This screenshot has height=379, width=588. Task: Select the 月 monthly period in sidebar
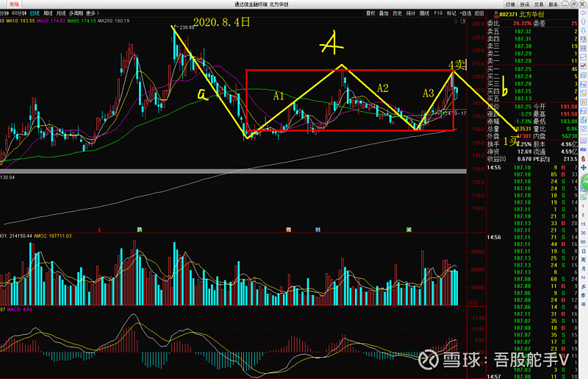point(583,269)
